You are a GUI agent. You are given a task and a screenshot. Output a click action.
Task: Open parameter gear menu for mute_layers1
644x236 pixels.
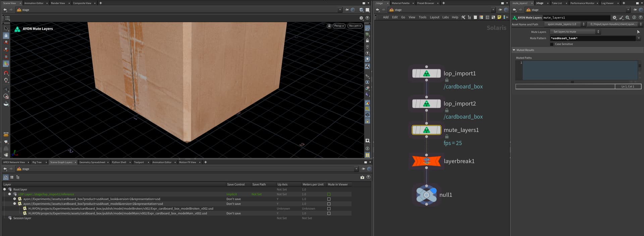click(614, 18)
